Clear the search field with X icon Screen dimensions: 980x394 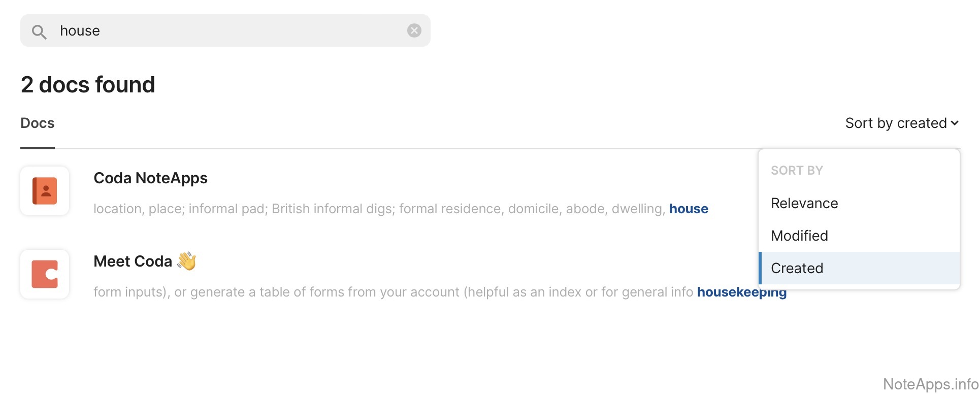414,30
